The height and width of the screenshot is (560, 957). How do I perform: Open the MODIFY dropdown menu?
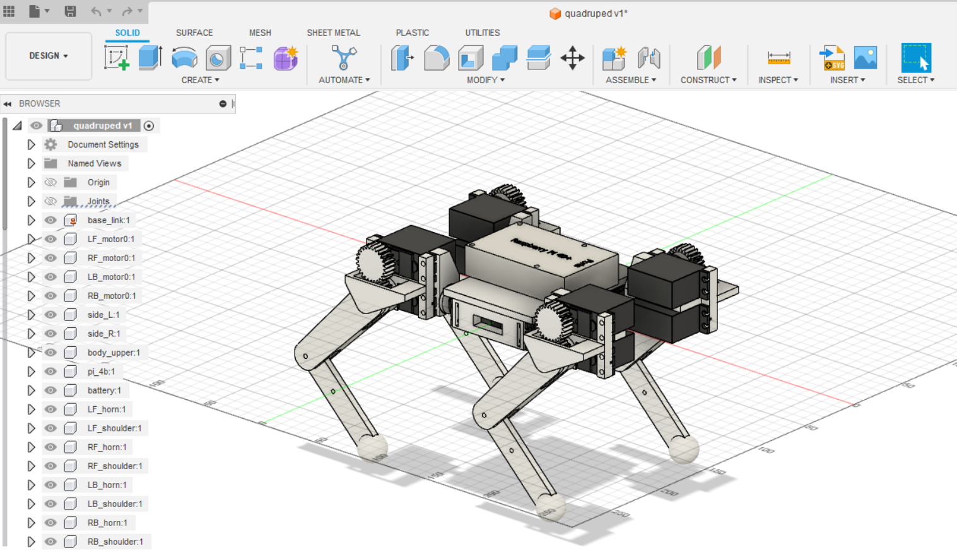click(x=486, y=80)
